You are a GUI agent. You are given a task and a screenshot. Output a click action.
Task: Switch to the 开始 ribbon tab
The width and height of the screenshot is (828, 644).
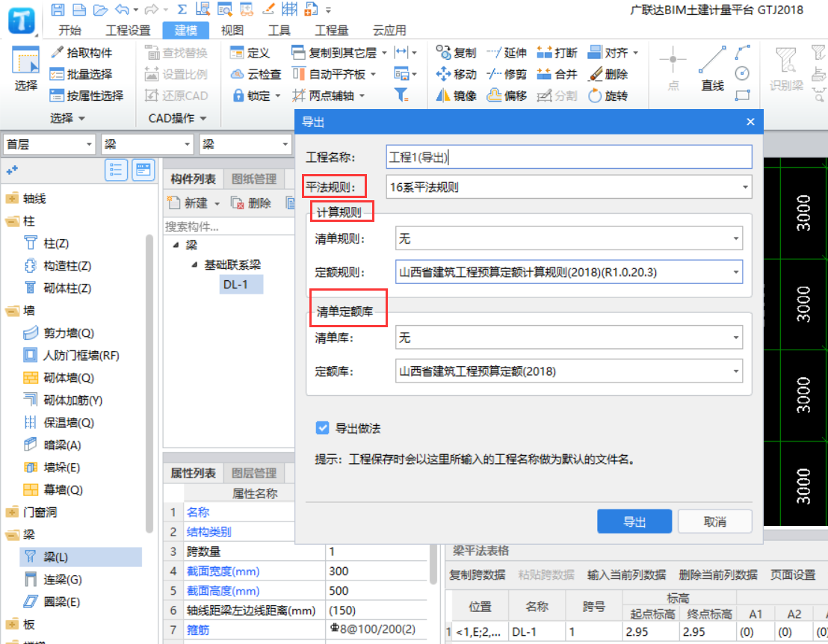click(69, 30)
